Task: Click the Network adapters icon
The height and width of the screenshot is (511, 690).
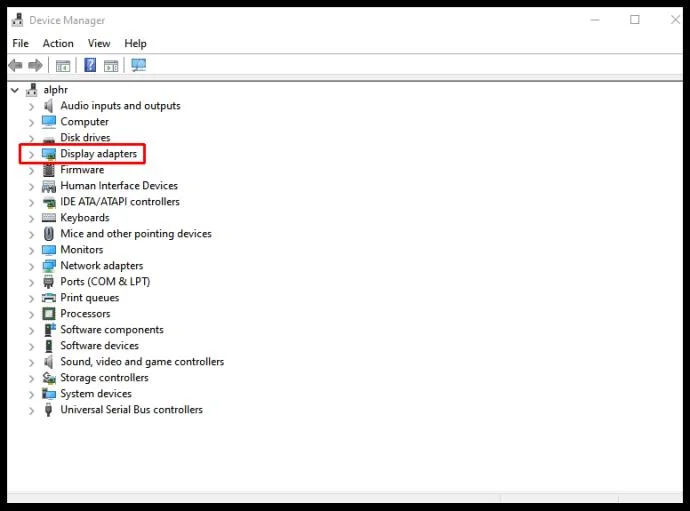Action: click(x=49, y=266)
